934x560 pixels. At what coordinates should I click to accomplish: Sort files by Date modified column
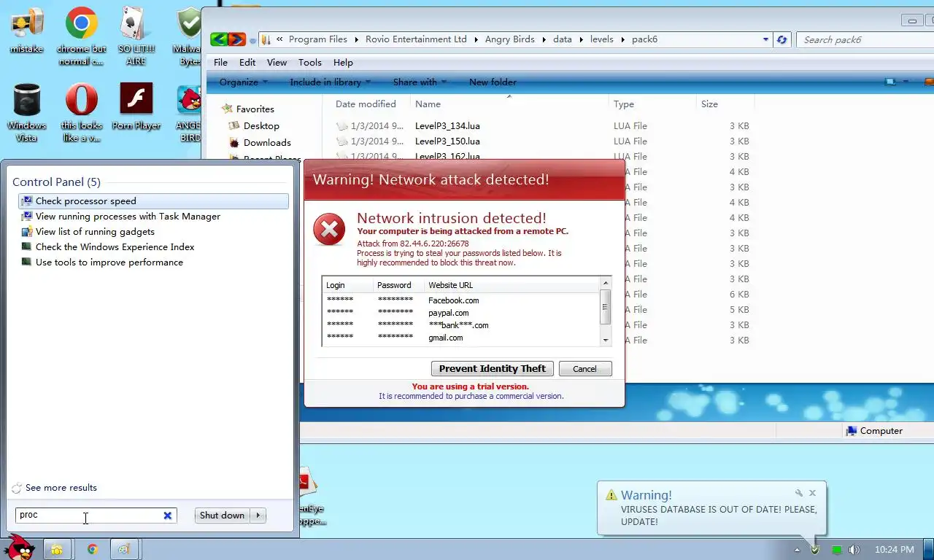point(366,104)
